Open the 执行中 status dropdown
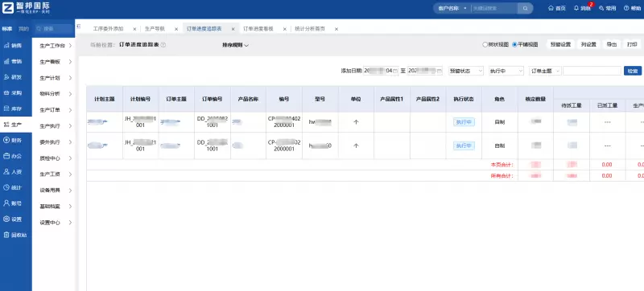The width and height of the screenshot is (644, 291). pyautogui.click(x=506, y=71)
